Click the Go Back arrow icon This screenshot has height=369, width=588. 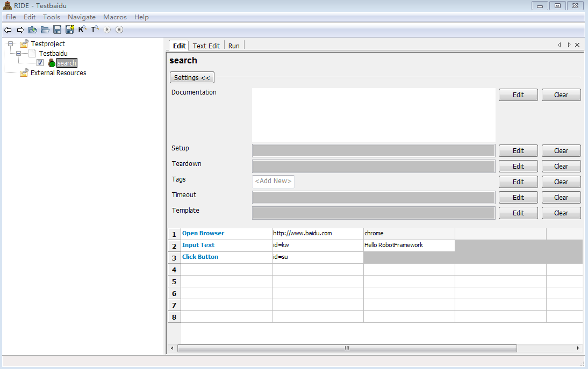click(x=8, y=30)
